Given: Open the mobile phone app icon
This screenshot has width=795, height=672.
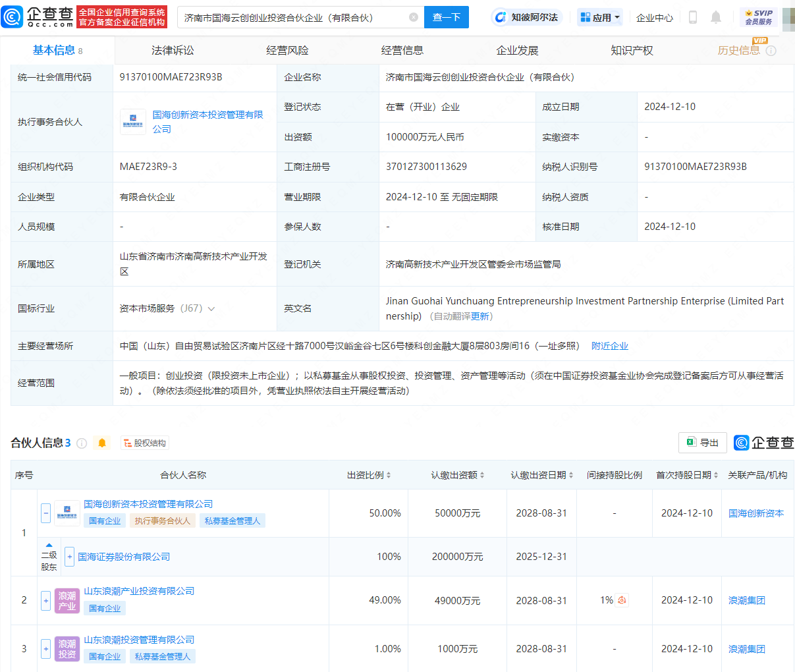Looking at the screenshot, I should pos(692,18).
